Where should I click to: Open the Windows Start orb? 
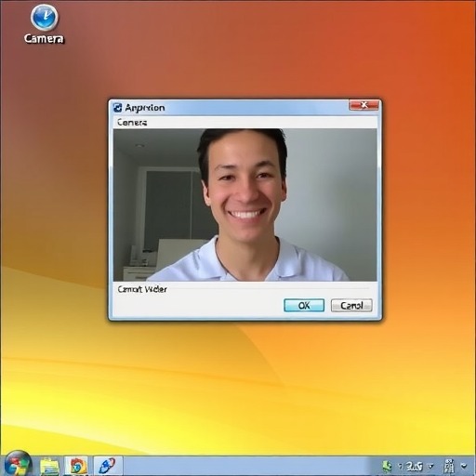click(18, 465)
